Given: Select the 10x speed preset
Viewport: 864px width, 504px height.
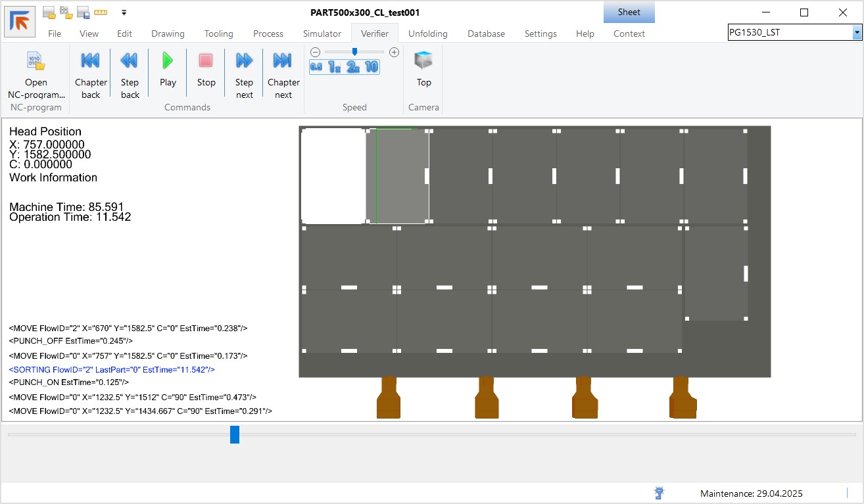Looking at the screenshot, I should pyautogui.click(x=372, y=66).
